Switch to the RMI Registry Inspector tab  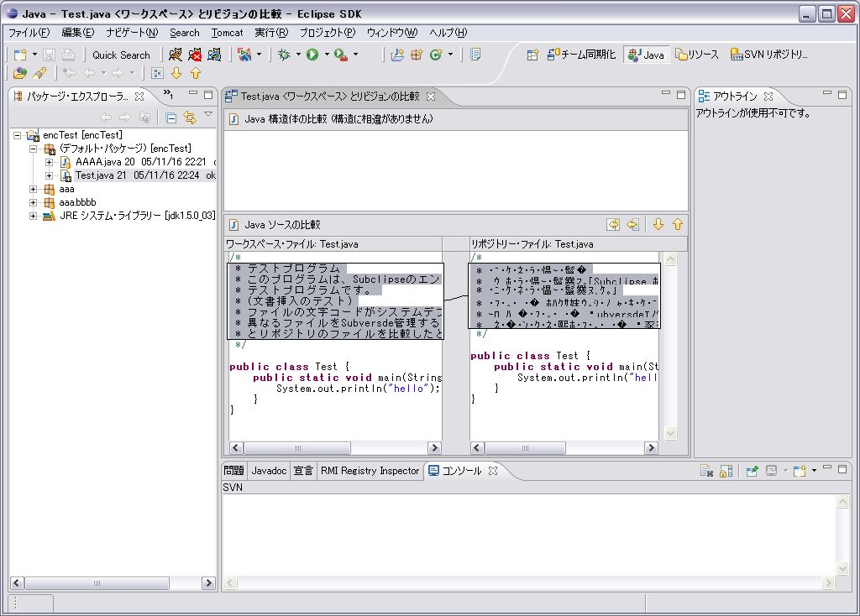click(x=370, y=471)
